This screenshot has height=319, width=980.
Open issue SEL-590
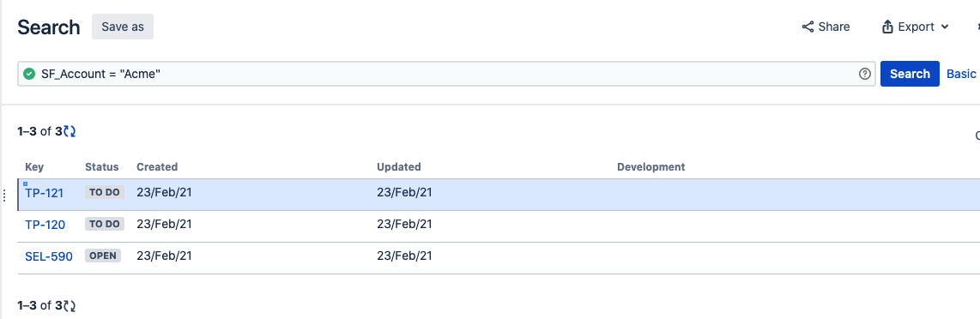point(49,256)
